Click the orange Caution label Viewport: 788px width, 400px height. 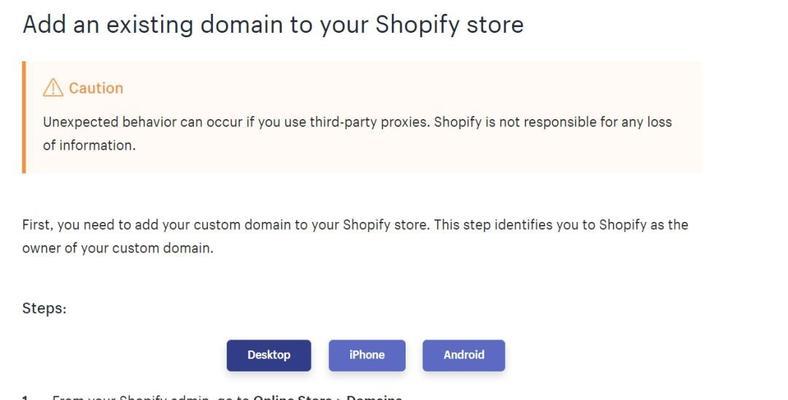(x=96, y=88)
